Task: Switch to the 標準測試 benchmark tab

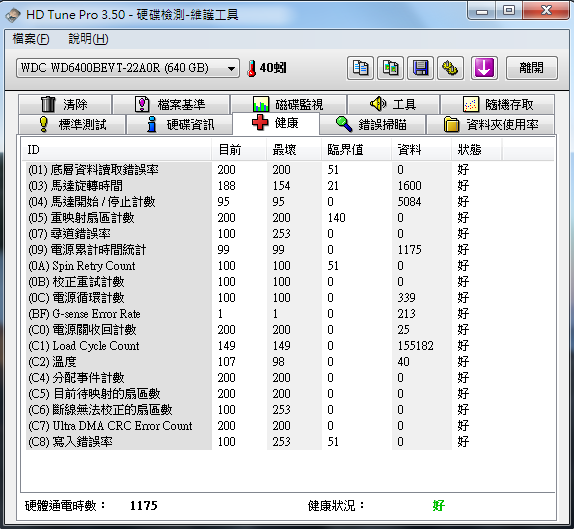Action: pyautogui.click(x=72, y=124)
